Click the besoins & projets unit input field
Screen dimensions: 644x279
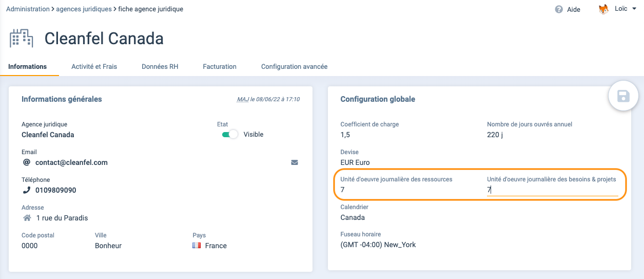tap(552, 190)
